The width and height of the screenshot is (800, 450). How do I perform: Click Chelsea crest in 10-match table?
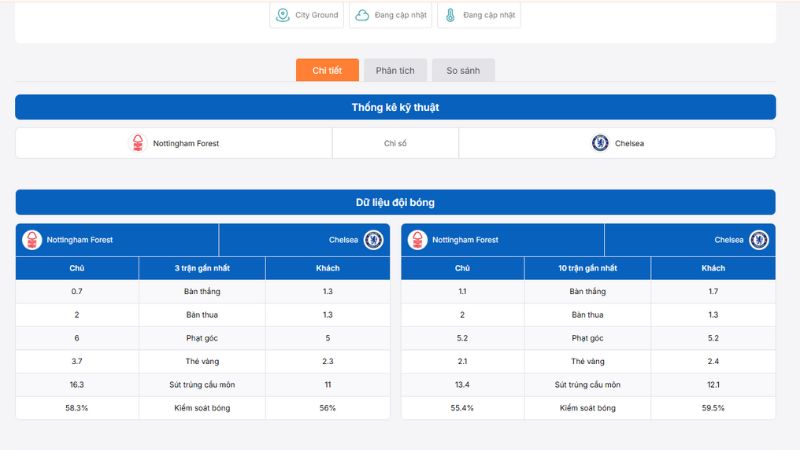pos(759,240)
